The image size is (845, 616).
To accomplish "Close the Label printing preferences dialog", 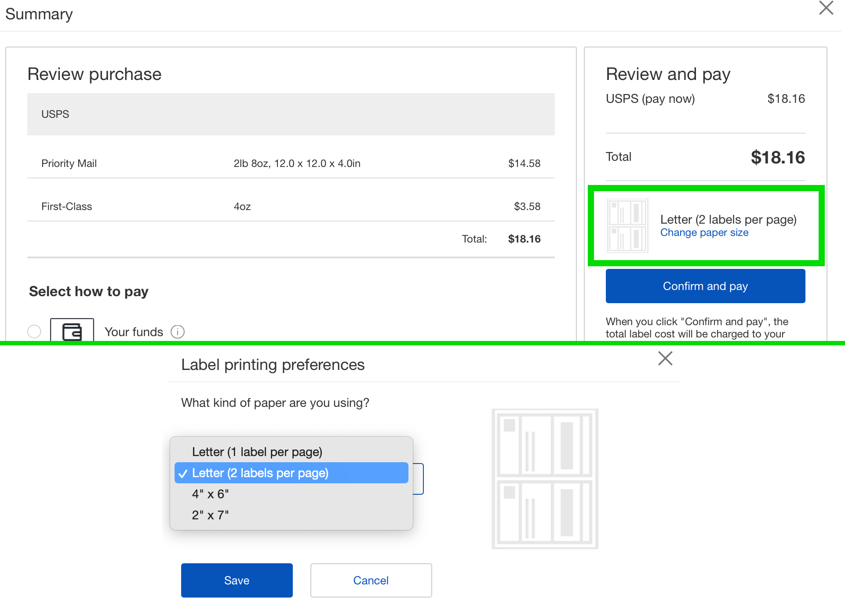I will (x=665, y=358).
